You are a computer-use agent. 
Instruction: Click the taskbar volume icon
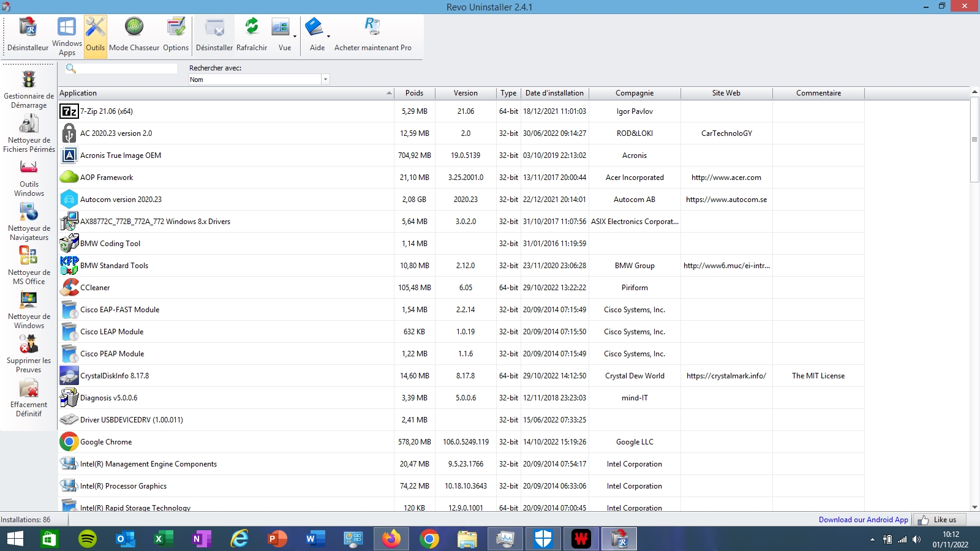click(916, 539)
